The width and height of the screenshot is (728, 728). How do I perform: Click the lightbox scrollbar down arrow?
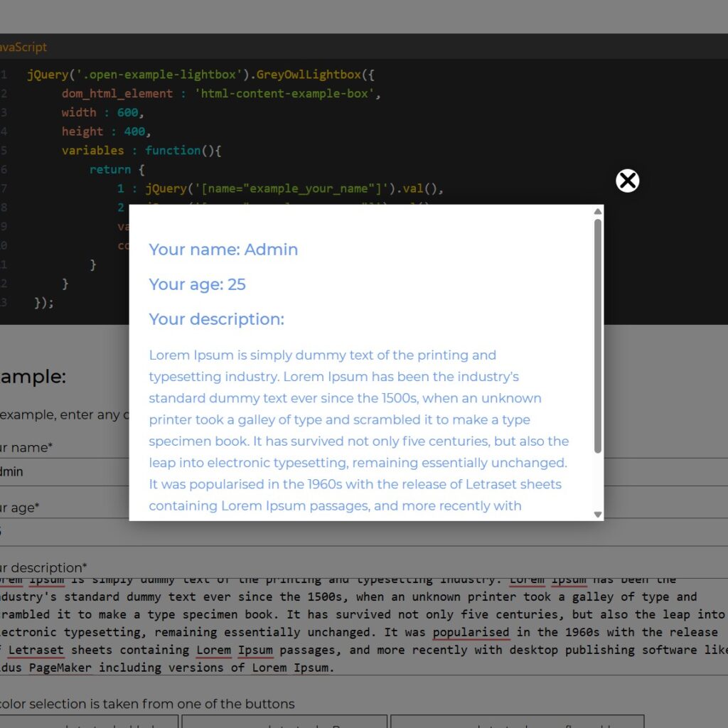pos(597,515)
